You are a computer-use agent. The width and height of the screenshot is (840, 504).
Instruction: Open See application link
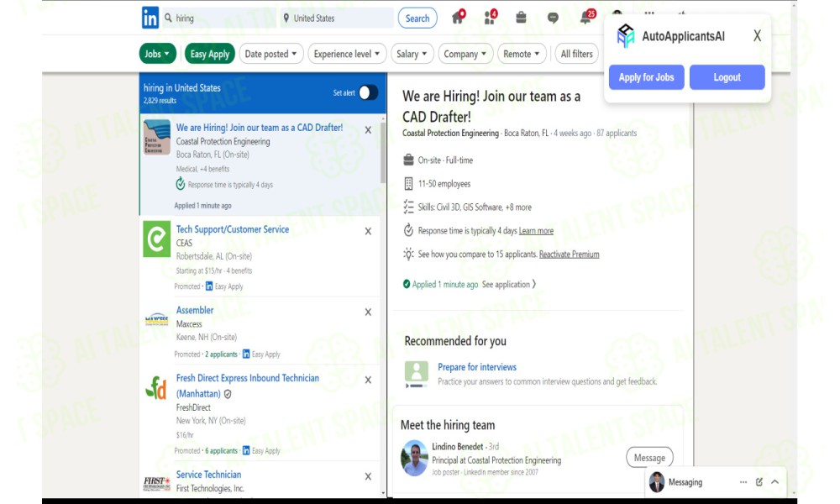[x=508, y=285]
